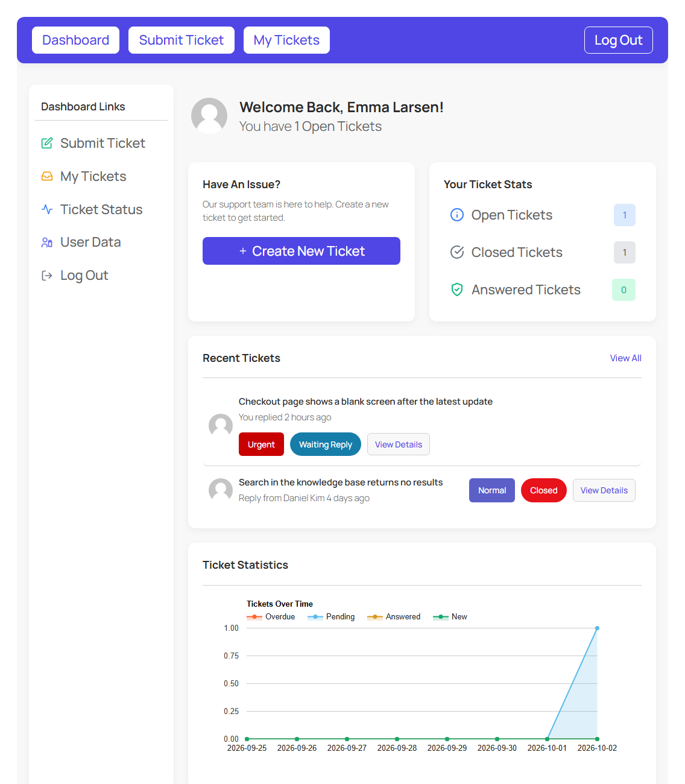Click the Answered Tickets count badge

(623, 290)
